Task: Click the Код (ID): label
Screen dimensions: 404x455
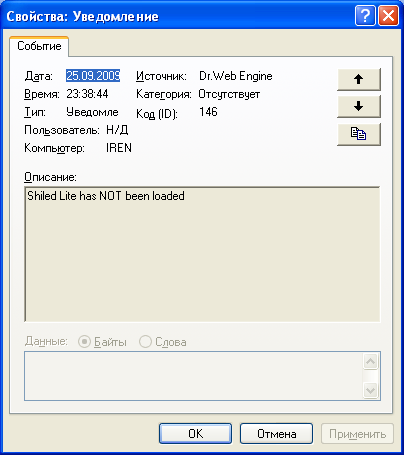Action: tap(157, 114)
